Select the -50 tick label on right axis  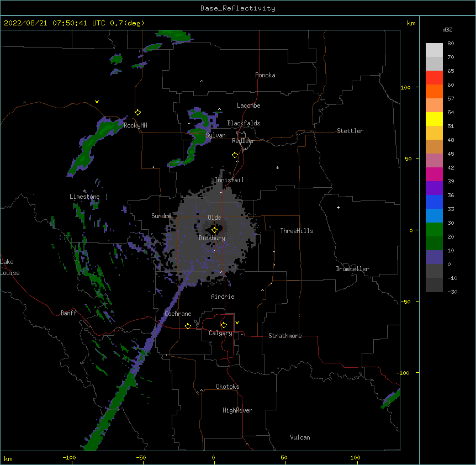[x=405, y=302]
